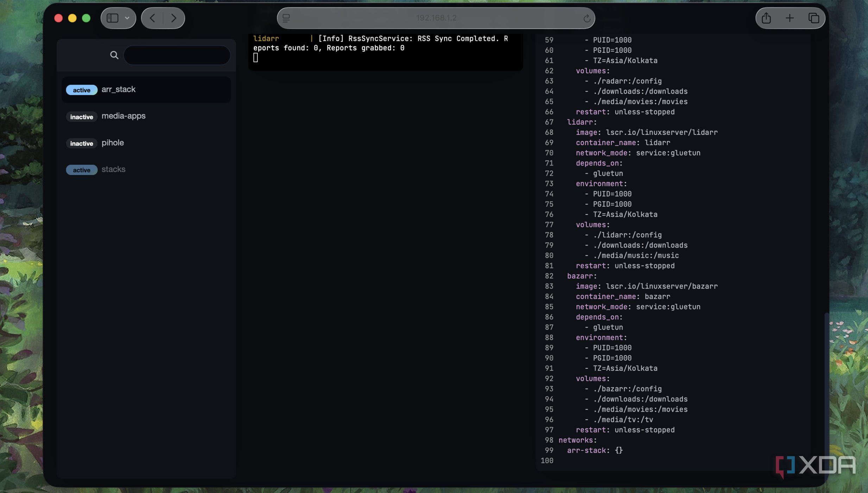Screen dimensions: 868x493
Task: Click the inactive badge beside media-apps
Action: pos(82,117)
